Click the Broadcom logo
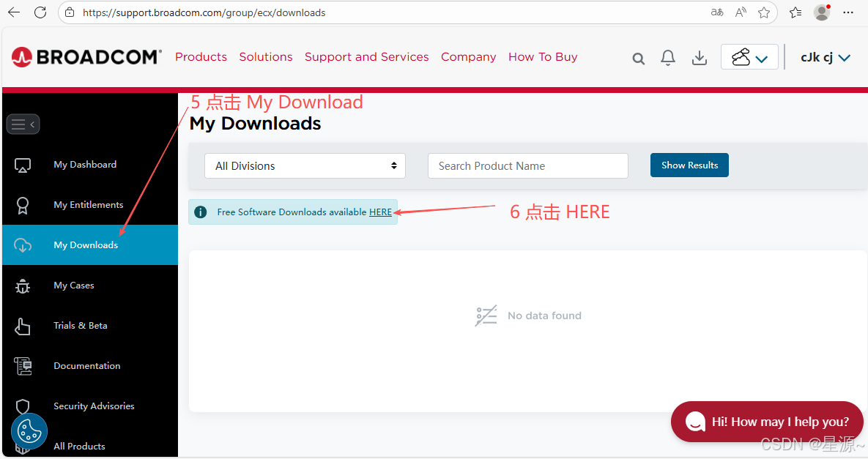The height and width of the screenshot is (459, 868). tap(86, 57)
